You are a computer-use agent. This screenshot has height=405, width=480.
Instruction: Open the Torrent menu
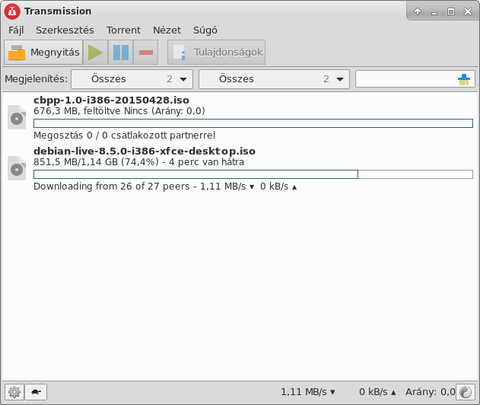[123, 30]
